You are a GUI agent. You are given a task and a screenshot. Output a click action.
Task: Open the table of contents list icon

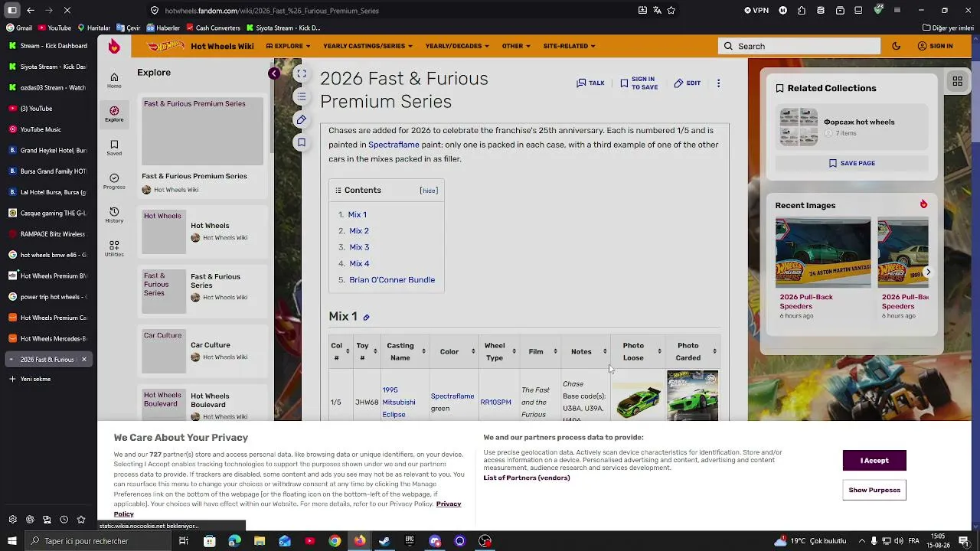(x=302, y=96)
